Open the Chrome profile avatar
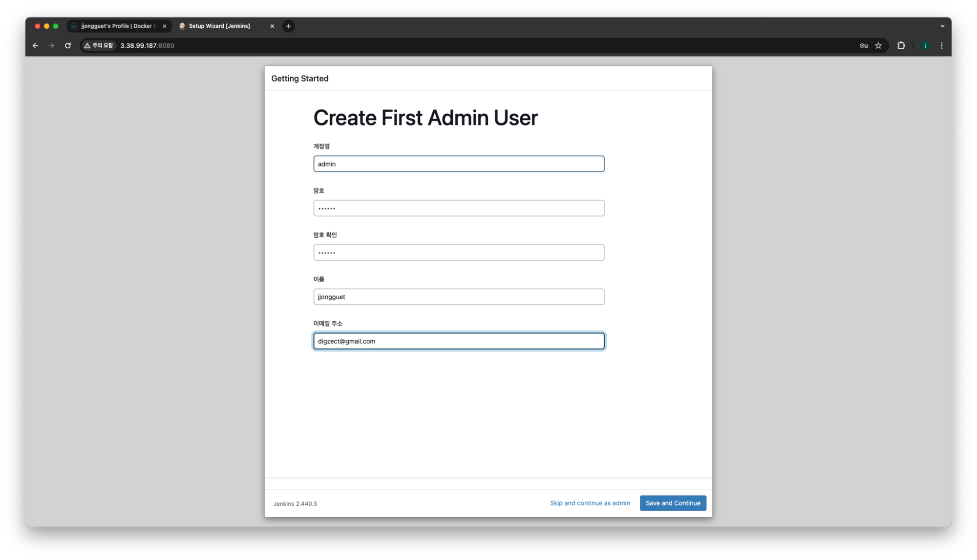This screenshot has width=977, height=560. tap(925, 45)
